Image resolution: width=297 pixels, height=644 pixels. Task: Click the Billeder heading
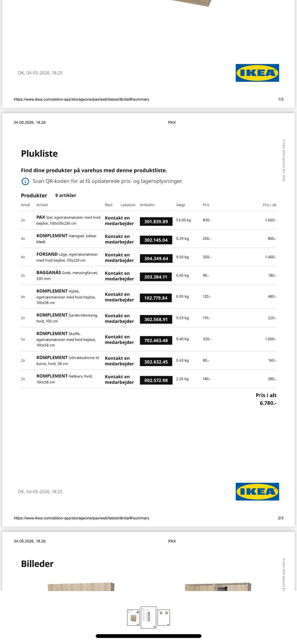coord(37,564)
